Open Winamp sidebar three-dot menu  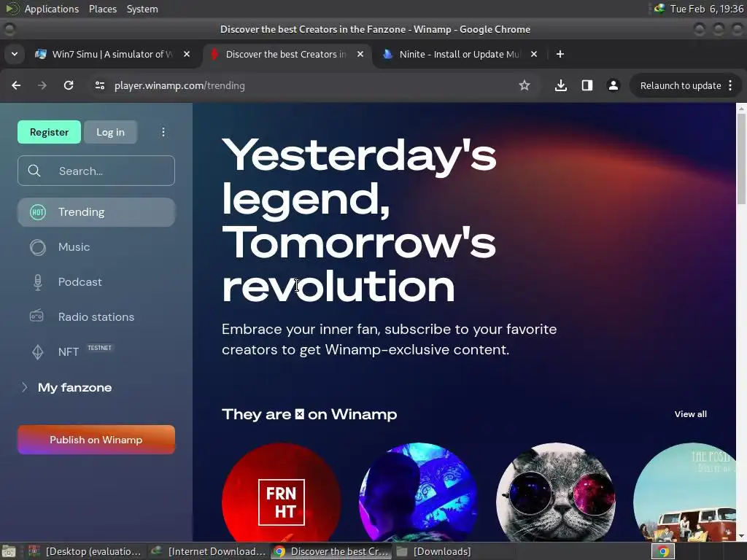(163, 132)
